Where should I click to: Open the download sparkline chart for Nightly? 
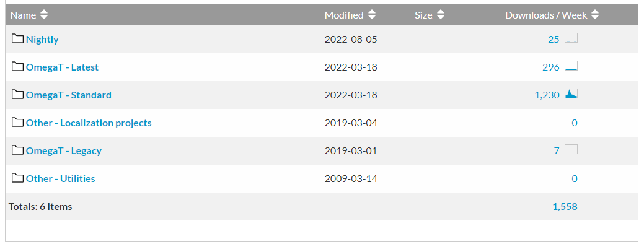[x=571, y=38]
